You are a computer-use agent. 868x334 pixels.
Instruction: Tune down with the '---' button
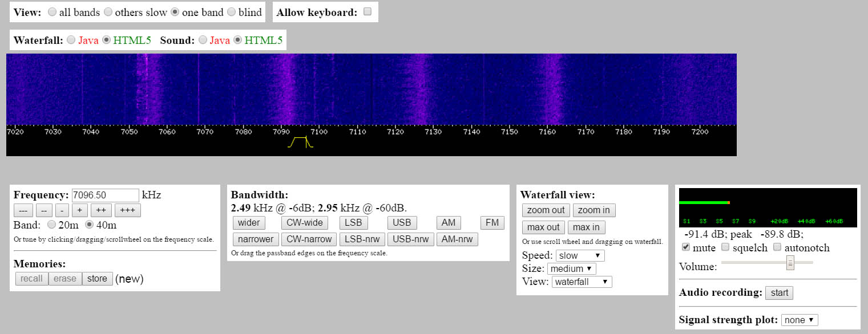click(x=24, y=210)
